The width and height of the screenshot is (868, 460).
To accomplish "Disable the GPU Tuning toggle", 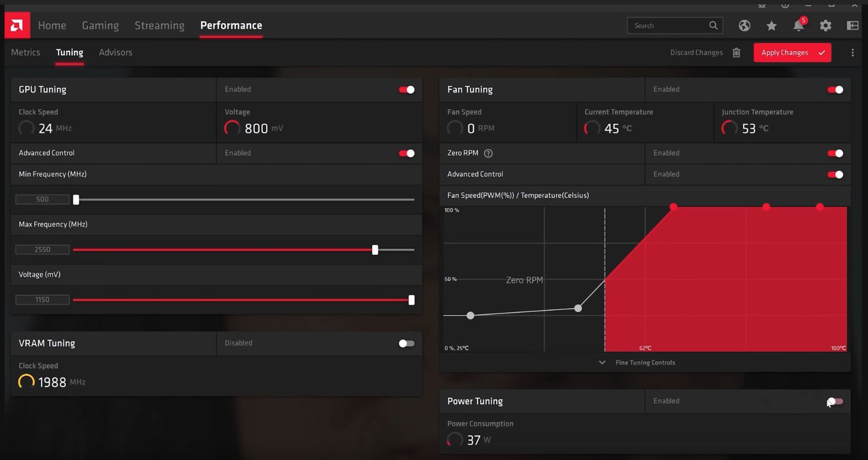I will (407, 90).
